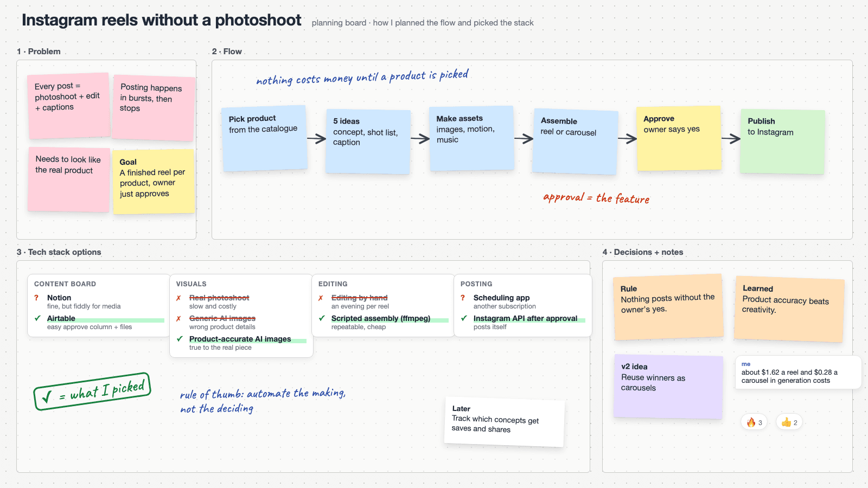
Task: Select the 5 ideas sticky note
Action: coord(368,142)
